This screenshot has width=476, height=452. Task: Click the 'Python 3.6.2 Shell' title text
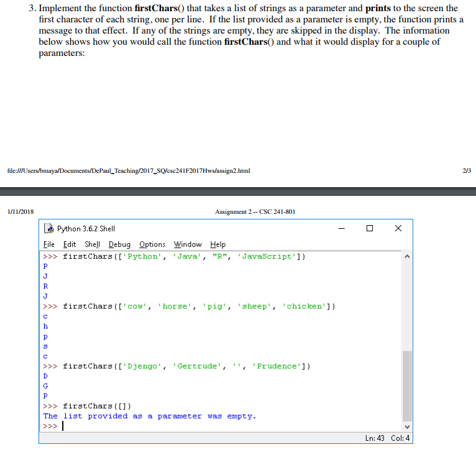point(86,229)
